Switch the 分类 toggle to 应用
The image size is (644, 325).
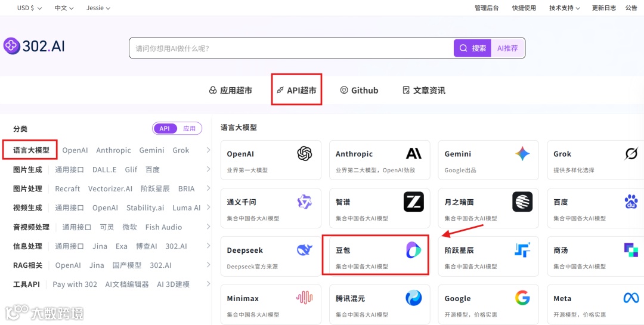[x=190, y=129]
